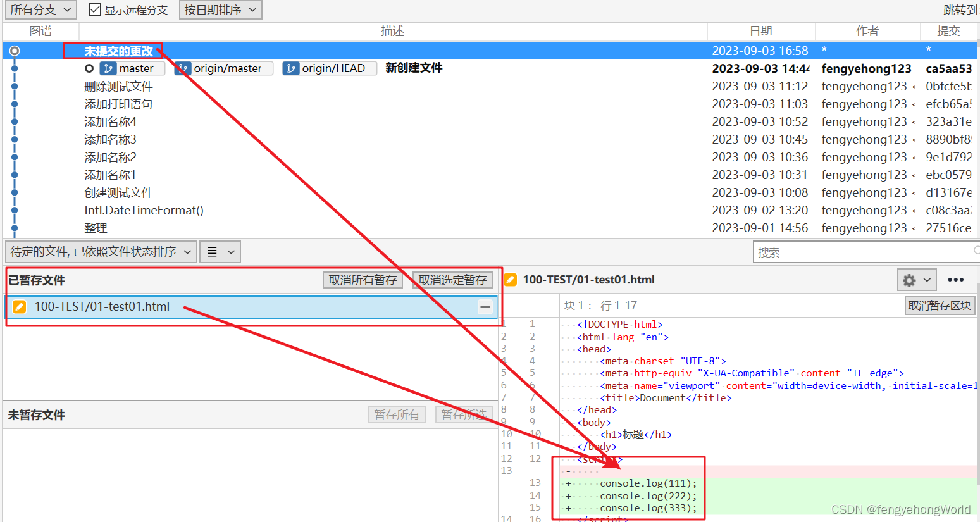980x522 pixels.
Task: Select the 添加名称2 commit
Action: [x=111, y=157]
